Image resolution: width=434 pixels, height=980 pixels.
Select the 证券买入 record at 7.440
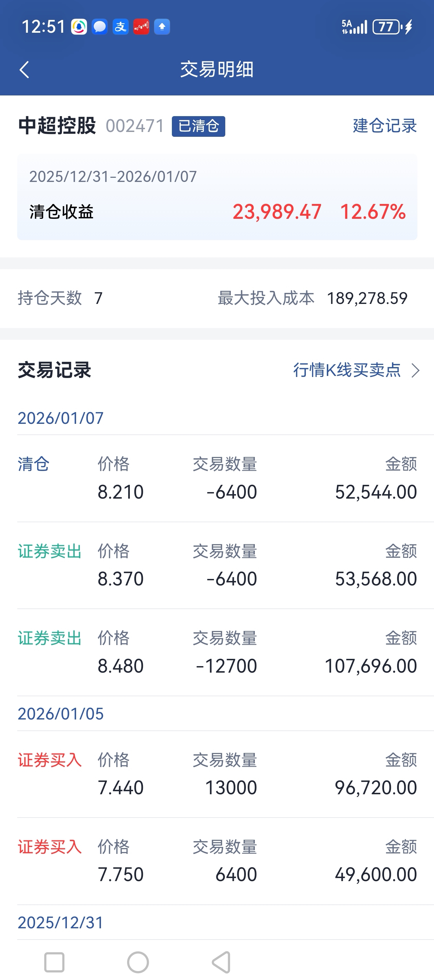click(217, 774)
